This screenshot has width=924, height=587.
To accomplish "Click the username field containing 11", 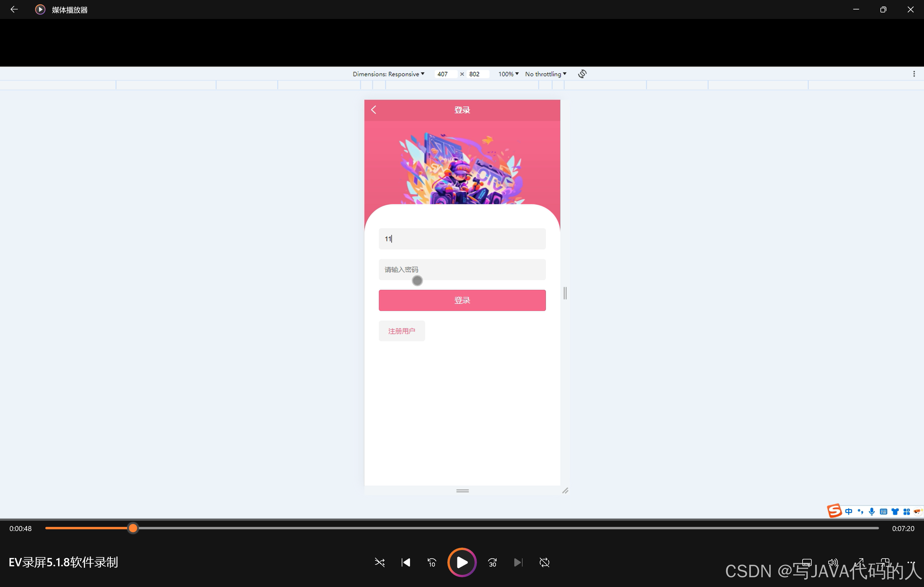I will point(462,239).
